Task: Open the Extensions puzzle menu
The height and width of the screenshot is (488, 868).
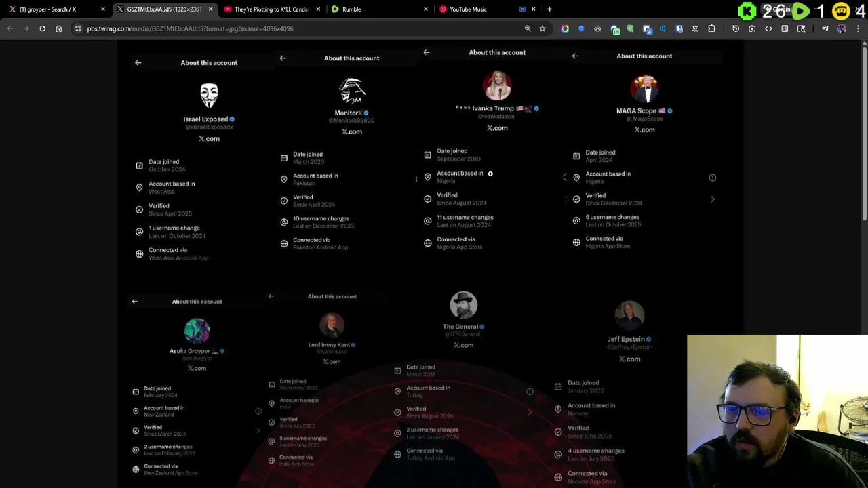Action: pos(711,28)
